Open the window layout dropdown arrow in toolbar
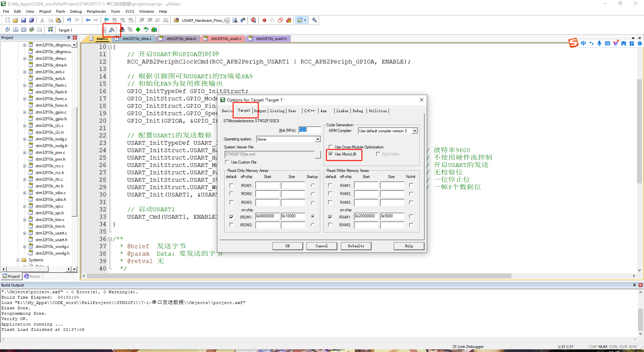The height and width of the screenshot is (352, 644). coord(305,20)
